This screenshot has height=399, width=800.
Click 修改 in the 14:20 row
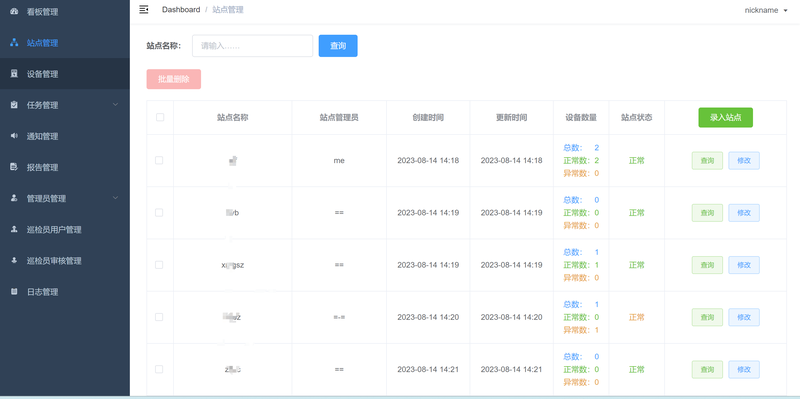point(744,317)
